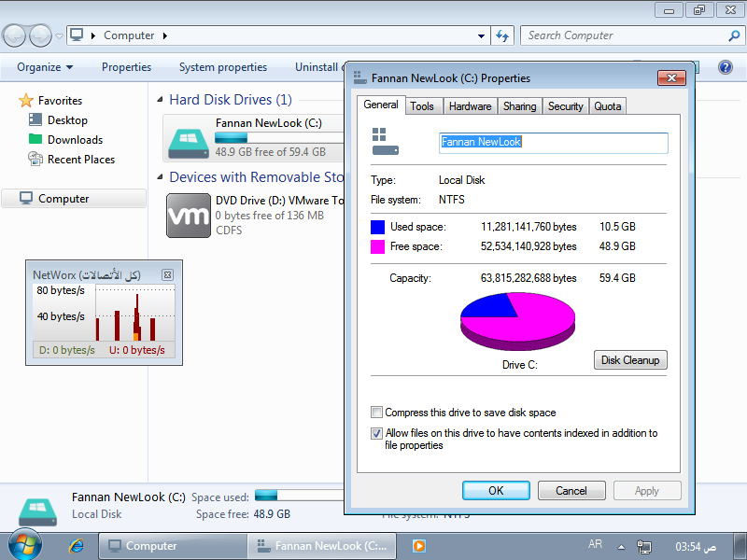Close the Fannan NewLook Properties dialog
Screen dimensions: 747x560
pos(671,78)
